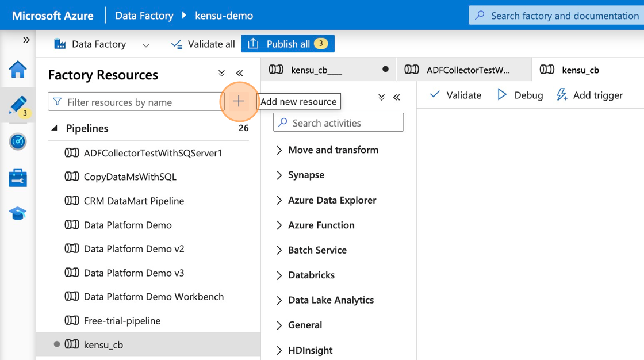Open the Author pencil tab in sidebar
Image resolution: width=644 pixels, height=360 pixels.
click(18, 105)
